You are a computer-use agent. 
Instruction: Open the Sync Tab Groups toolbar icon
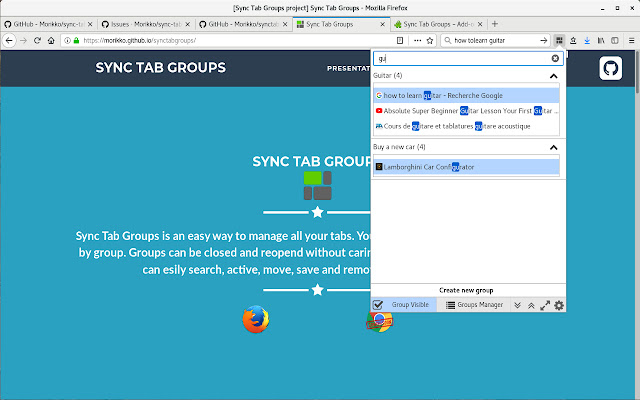point(559,40)
